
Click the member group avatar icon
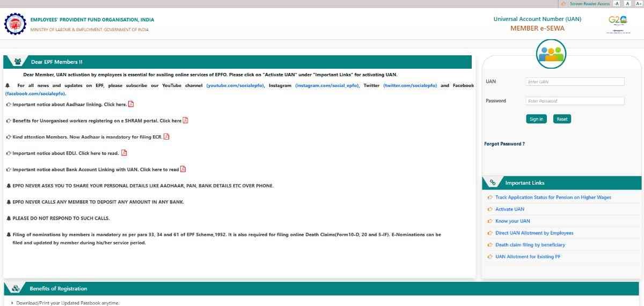click(x=551, y=54)
